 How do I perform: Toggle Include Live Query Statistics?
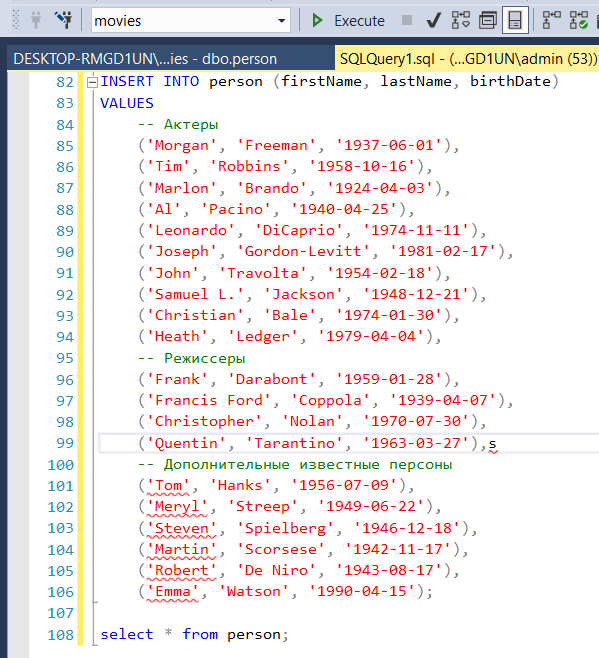click(x=578, y=20)
